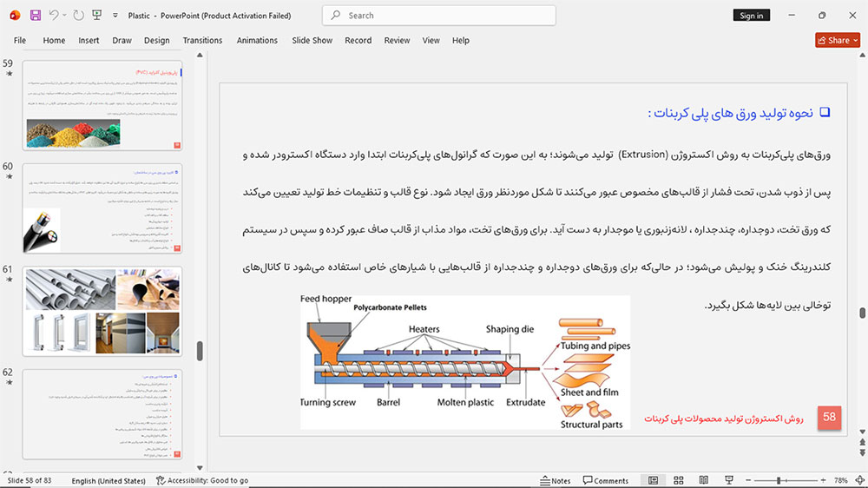
Task: Fit slide to current window icon
Action: [859, 480]
